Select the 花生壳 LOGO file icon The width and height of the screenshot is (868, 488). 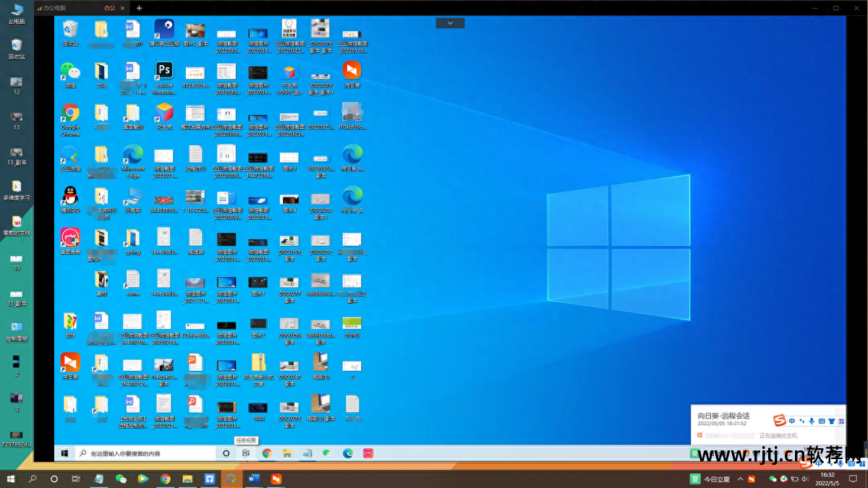289,78
